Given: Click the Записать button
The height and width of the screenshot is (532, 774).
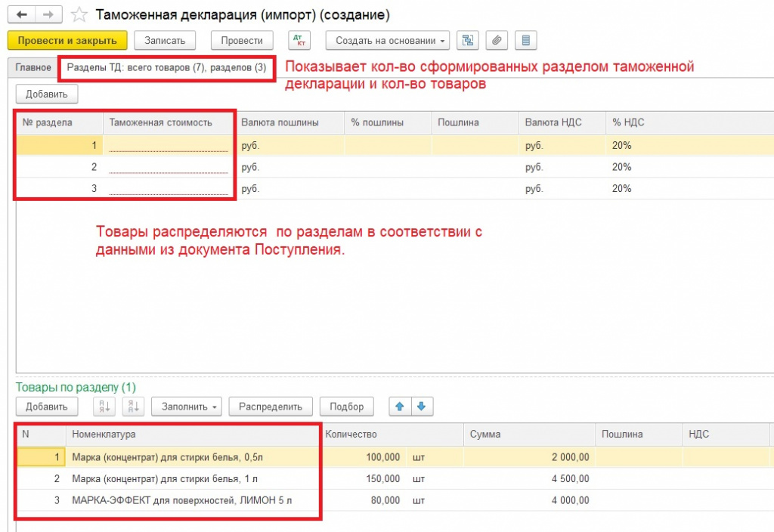Looking at the screenshot, I should pos(165,40).
